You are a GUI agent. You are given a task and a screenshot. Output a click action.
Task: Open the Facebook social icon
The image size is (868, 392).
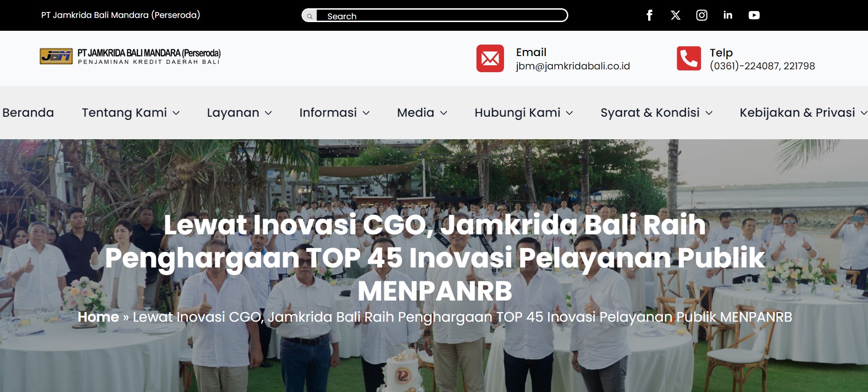[x=650, y=15]
